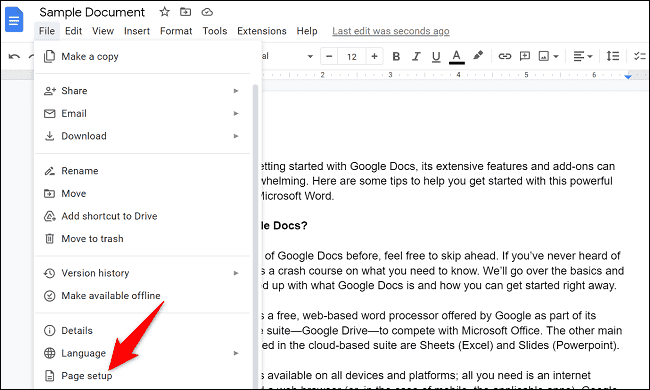Open the Google Docs home icon

tap(14, 19)
